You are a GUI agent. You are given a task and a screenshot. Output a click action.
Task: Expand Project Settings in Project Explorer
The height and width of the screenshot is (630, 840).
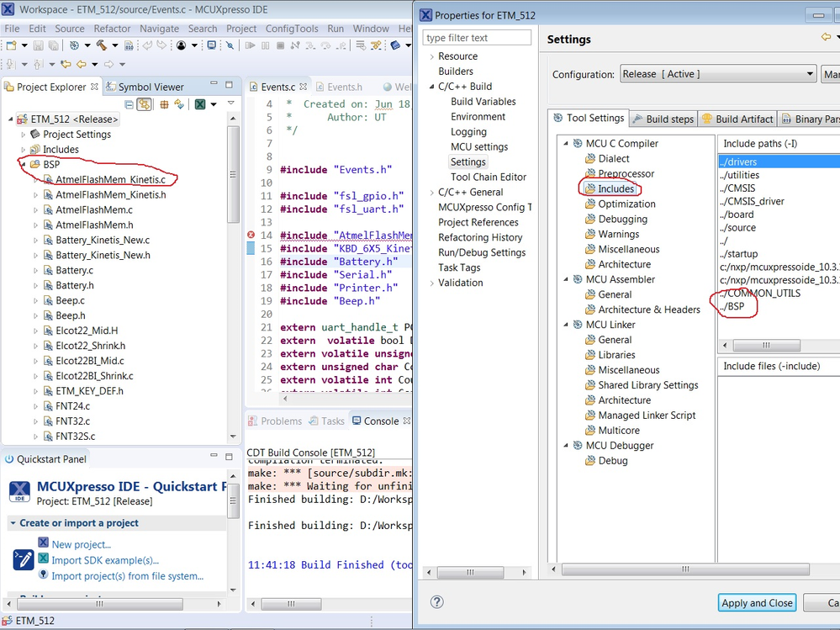[23, 134]
